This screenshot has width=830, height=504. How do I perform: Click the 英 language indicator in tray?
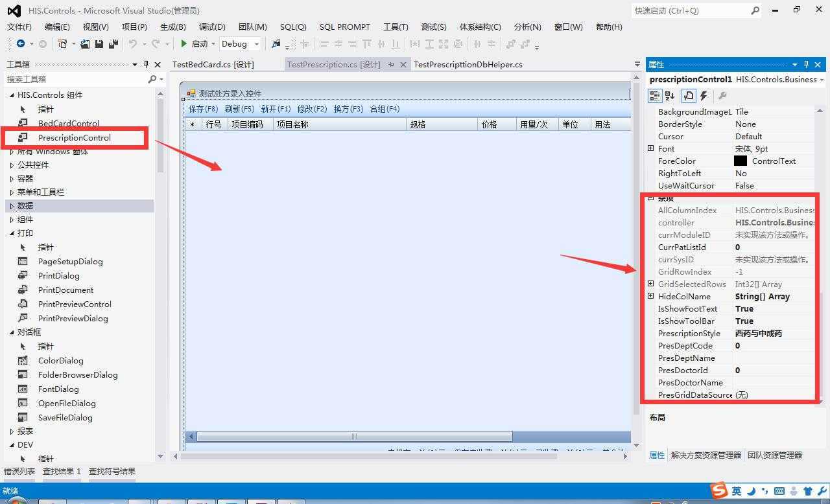click(x=737, y=491)
